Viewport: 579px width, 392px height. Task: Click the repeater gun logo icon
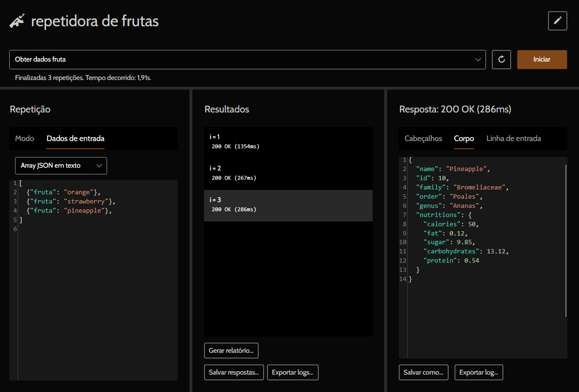[x=17, y=21]
